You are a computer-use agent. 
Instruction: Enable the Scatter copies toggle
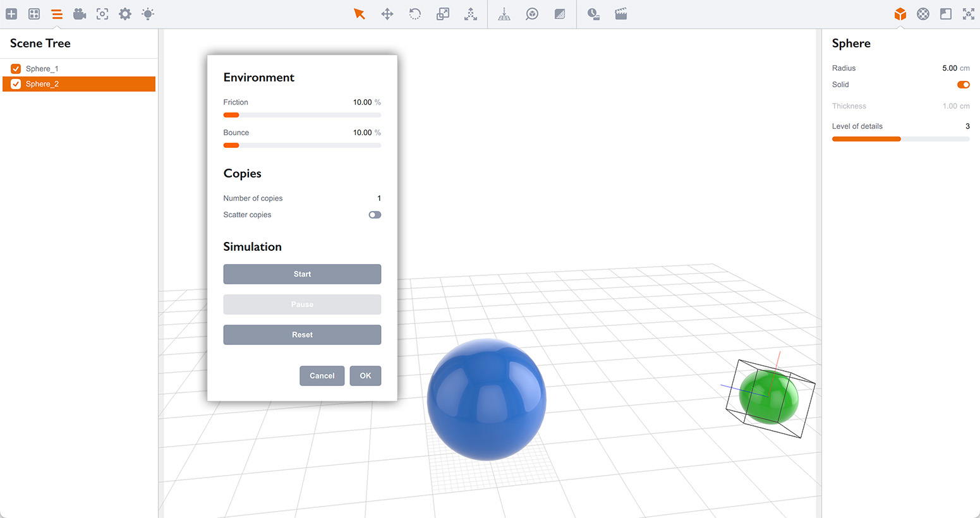pos(375,215)
